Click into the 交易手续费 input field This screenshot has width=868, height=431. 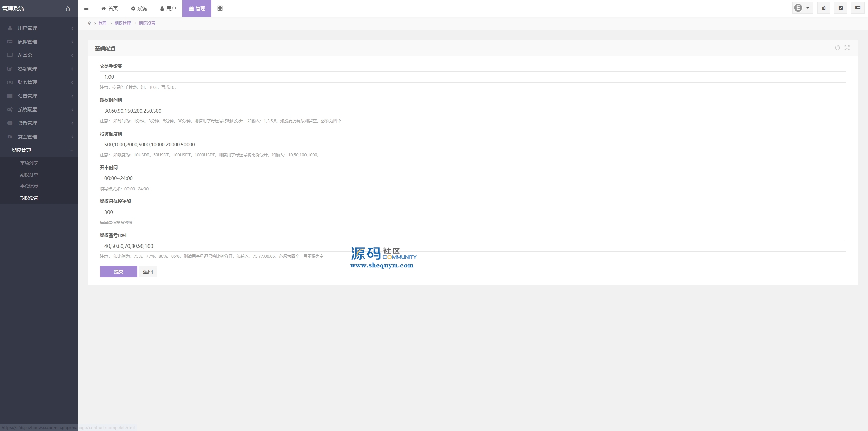point(473,77)
